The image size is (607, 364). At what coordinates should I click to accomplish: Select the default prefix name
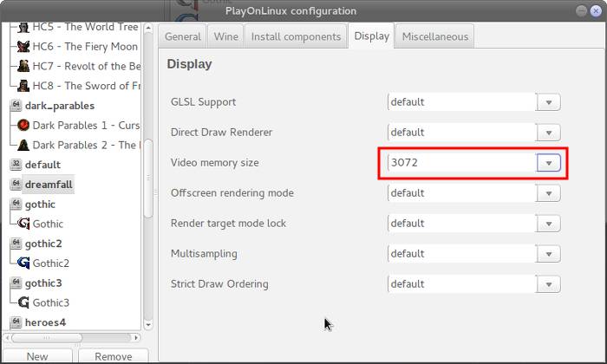click(x=42, y=165)
